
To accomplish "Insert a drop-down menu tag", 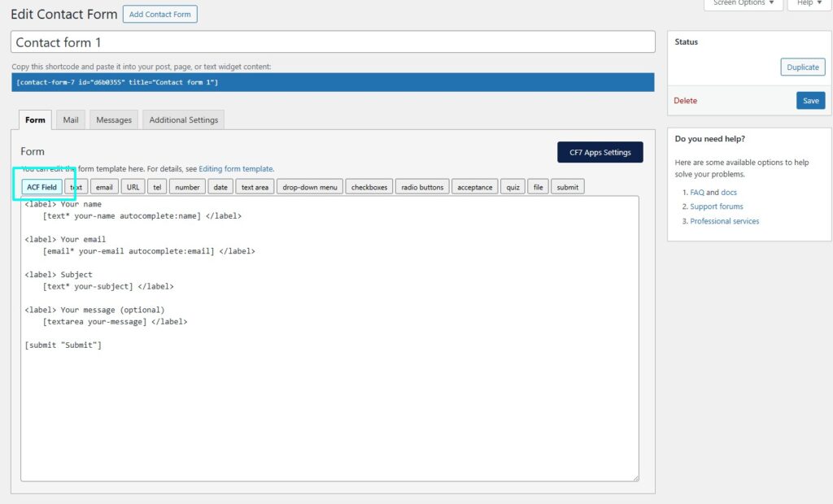I will click(309, 187).
